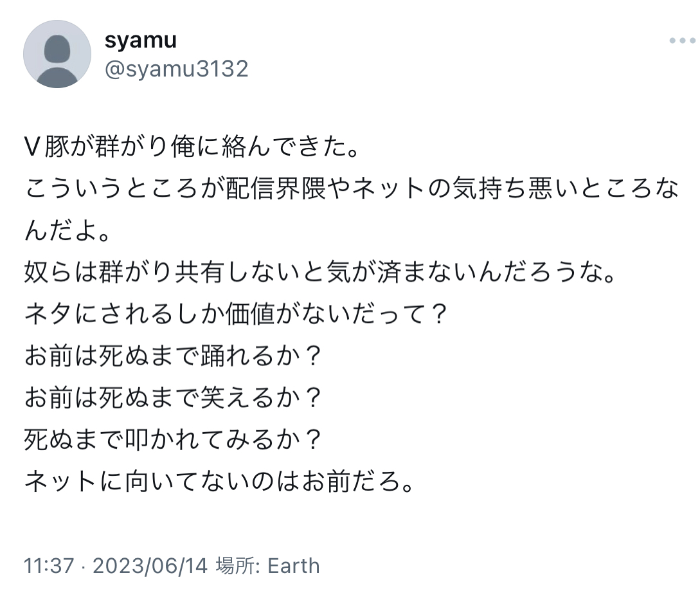Image resolution: width=700 pixels, height=600 pixels.
Task: Open the syamu display name profile link
Action: (x=140, y=40)
